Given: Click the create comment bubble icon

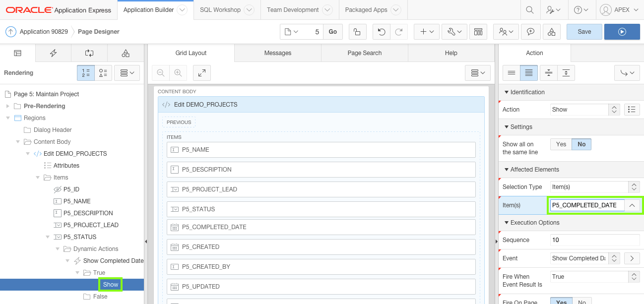Looking at the screenshot, I should point(530,31).
